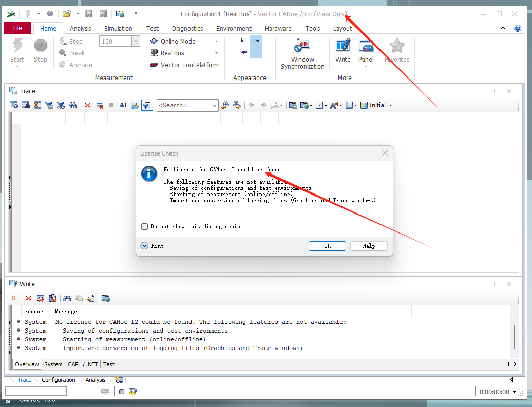Open the Start button dropdown arrow
The width and height of the screenshot is (532, 407).
(x=17, y=67)
